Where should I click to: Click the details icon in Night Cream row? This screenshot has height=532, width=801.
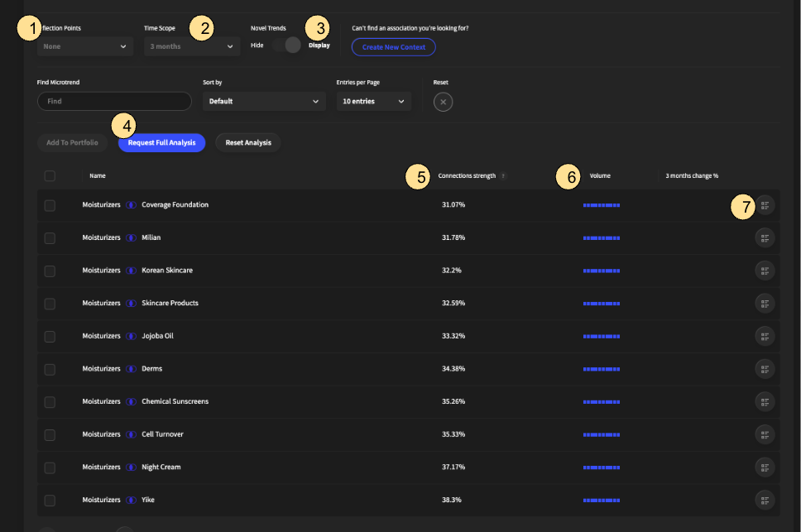(765, 467)
